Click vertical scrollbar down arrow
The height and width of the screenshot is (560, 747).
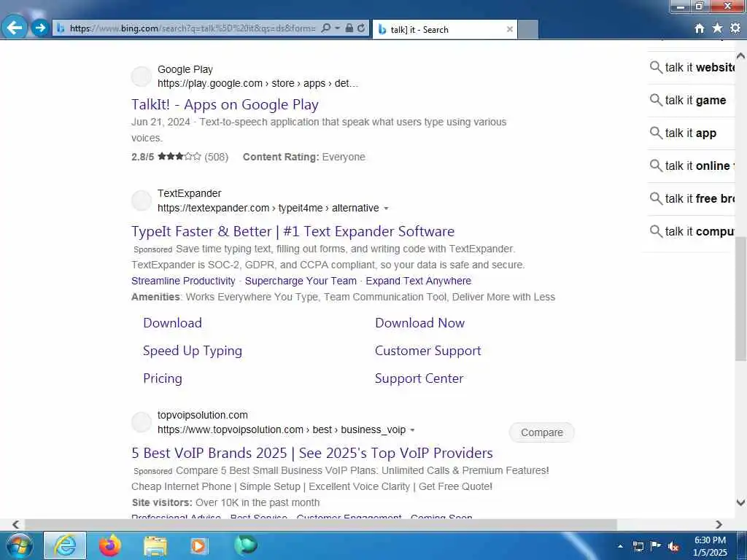(x=741, y=502)
